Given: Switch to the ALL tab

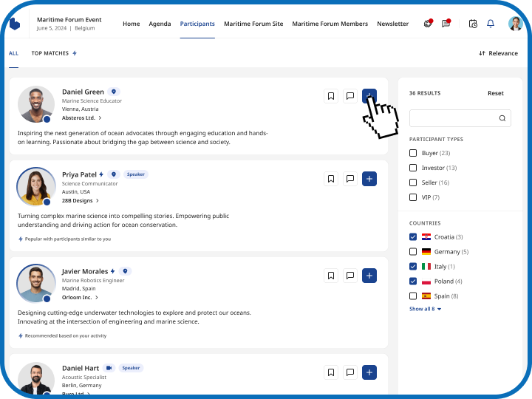Looking at the screenshot, I should pyautogui.click(x=13, y=53).
